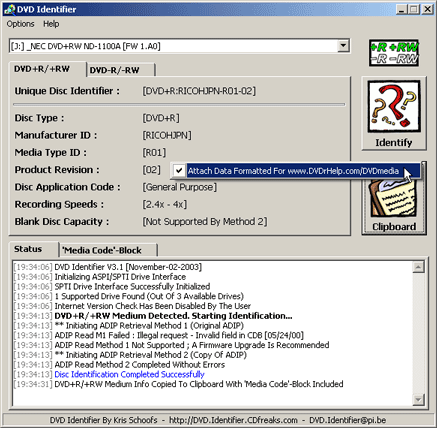Click the Unique Disc Identifier value
Screen dimensions: 437x428
point(199,91)
